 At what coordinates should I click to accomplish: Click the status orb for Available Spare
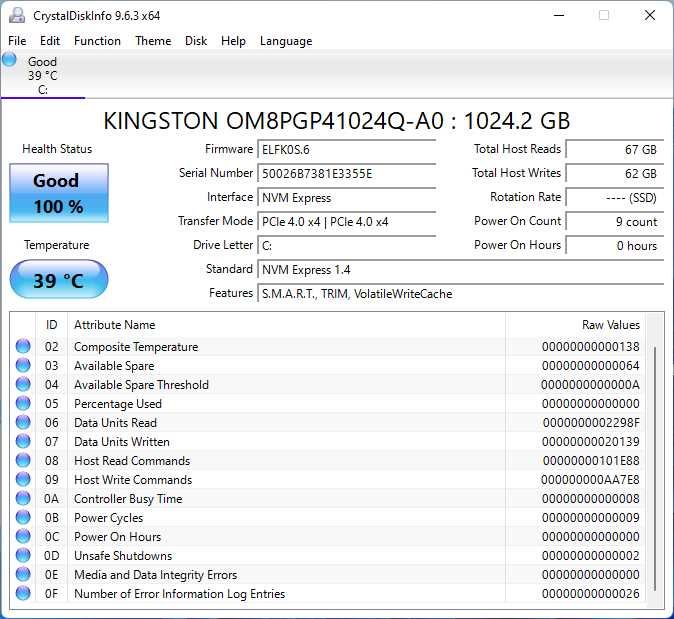[23, 365]
